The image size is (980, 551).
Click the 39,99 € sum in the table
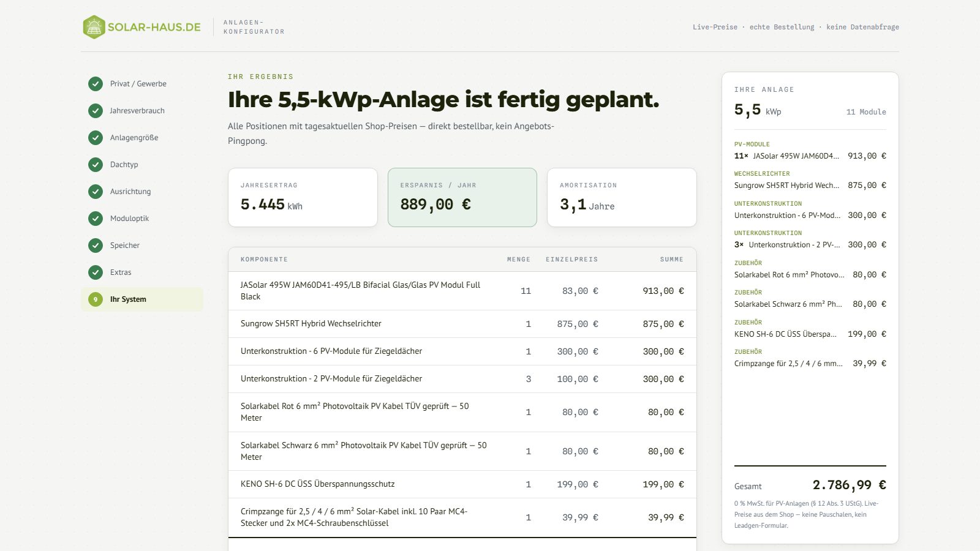point(666,517)
